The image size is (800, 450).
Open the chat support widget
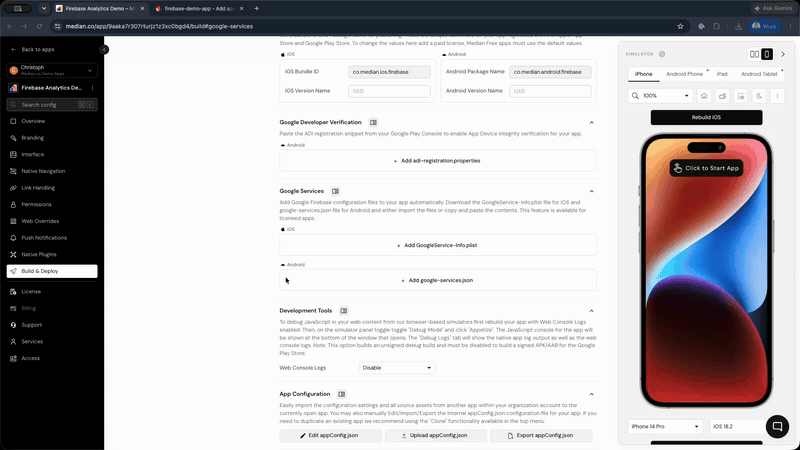coord(777,427)
